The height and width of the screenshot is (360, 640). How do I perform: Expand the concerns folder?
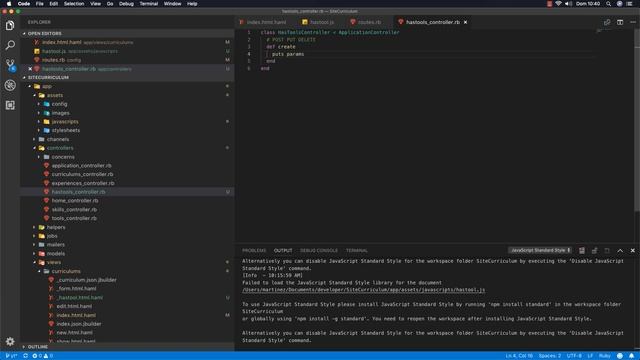(x=62, y=157)
